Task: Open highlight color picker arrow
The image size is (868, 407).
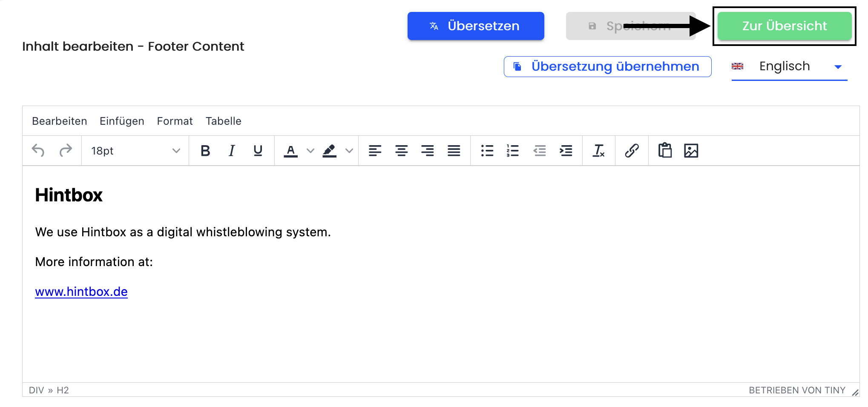Action: [x=349, y=151]
